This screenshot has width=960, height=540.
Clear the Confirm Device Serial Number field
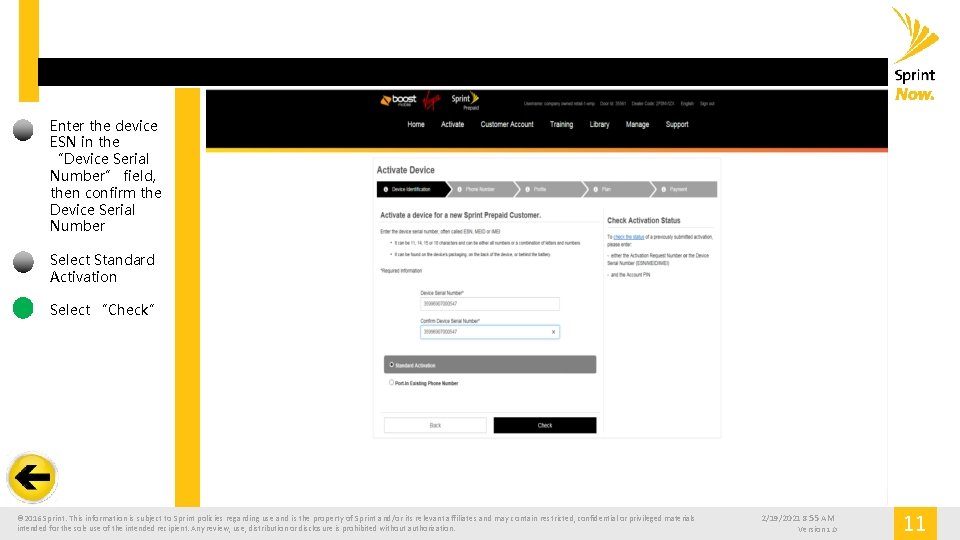point(553,332)
